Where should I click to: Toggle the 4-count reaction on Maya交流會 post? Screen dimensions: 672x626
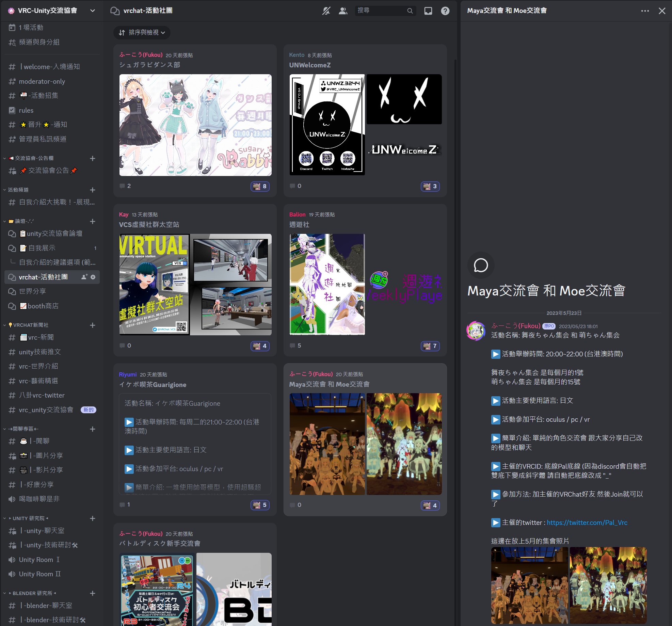point(430,505)
